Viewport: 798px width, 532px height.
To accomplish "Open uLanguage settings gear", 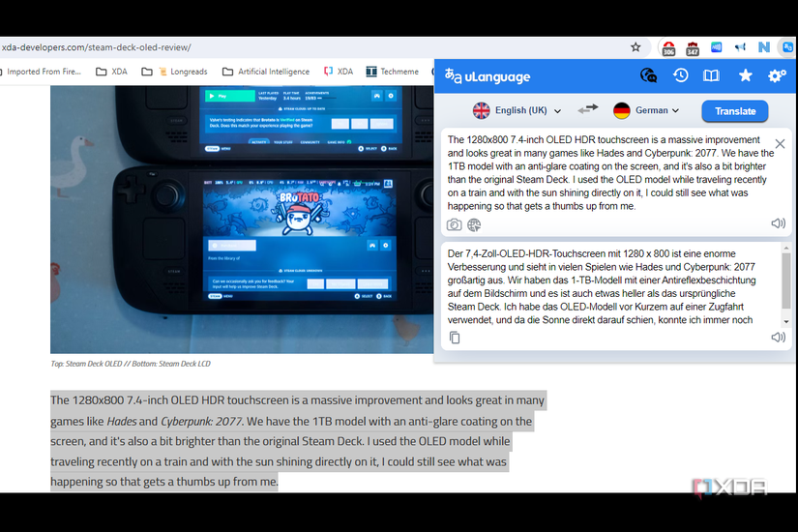I will pos(777,75).
